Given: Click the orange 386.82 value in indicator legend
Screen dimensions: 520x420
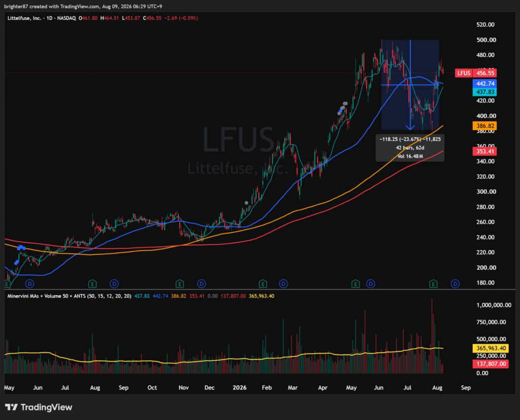Looking at the screenshot, I should [x=178, y=296].
